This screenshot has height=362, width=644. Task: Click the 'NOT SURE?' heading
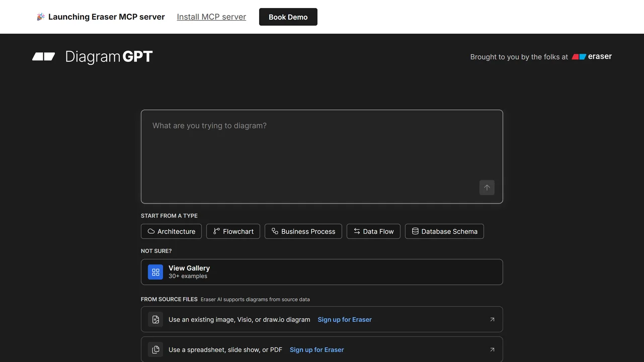[156, 251]
